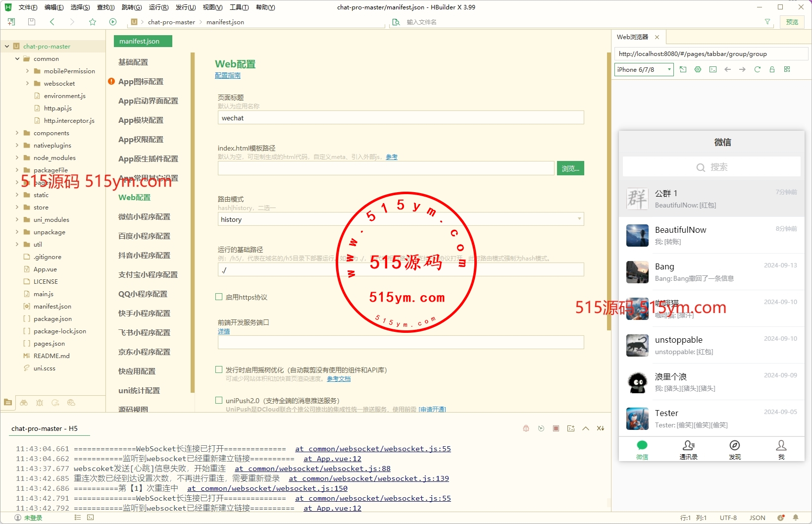Click the bookmark star icon in toolbar
The width and height of the screenshot is (812, 524).
point(93,22)
